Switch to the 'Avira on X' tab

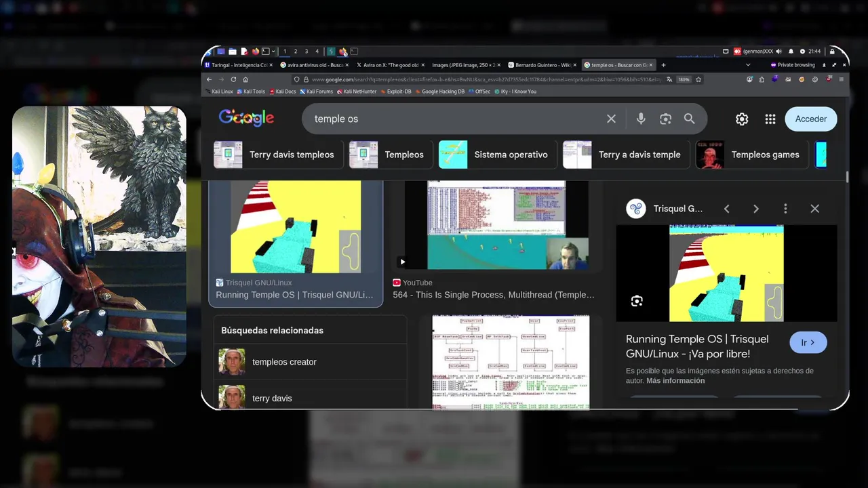(390, 65)
